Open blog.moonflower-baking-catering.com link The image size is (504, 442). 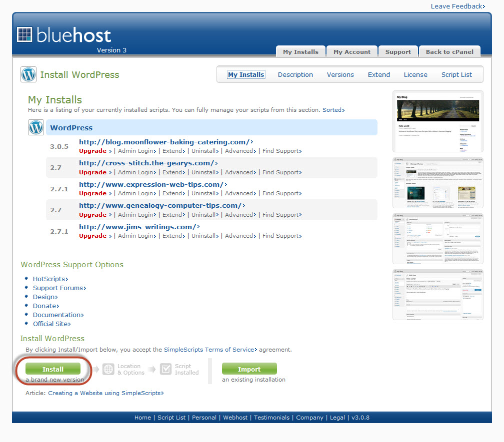166,142
